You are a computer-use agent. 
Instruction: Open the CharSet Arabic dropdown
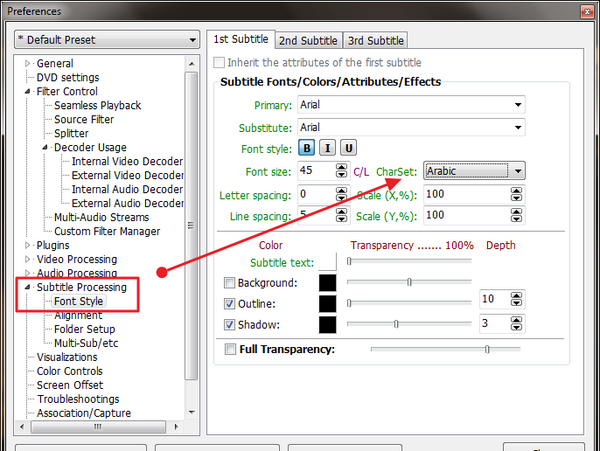tap(474, 171)
